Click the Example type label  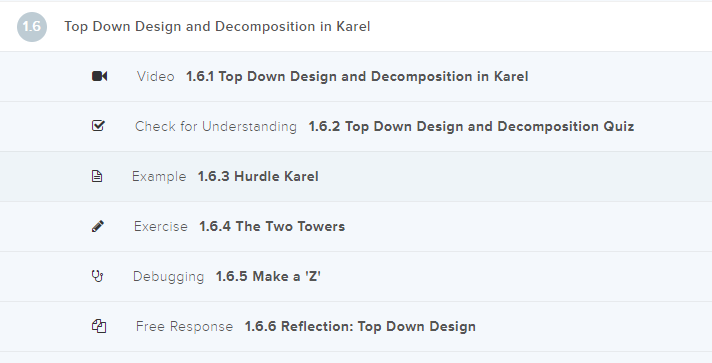click(159, 176)
